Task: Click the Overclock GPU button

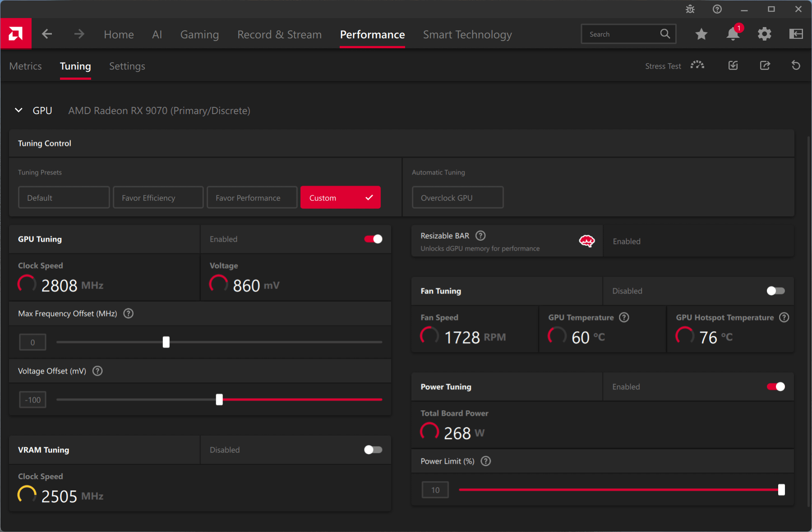Action: coord(458,197)
